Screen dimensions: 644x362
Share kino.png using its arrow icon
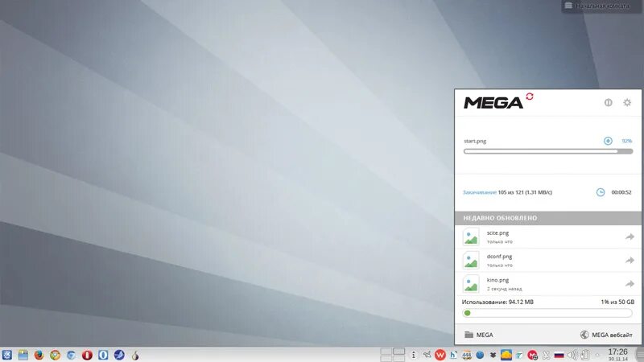tap(630, 284)
